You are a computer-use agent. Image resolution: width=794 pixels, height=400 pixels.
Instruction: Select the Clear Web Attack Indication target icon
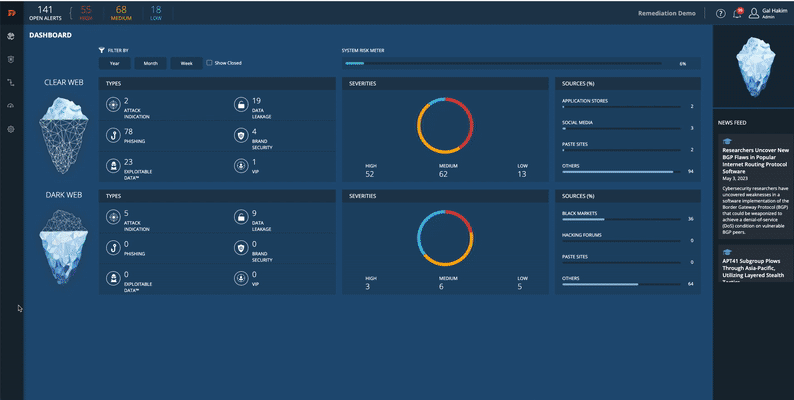click(x=112, y=104)
